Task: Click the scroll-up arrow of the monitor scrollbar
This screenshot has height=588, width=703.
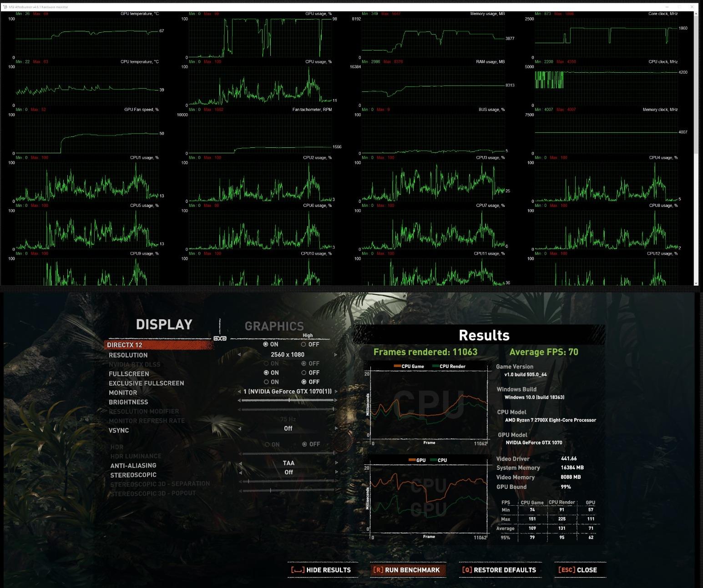Action: pyautogui.click(x=696, y=14)
